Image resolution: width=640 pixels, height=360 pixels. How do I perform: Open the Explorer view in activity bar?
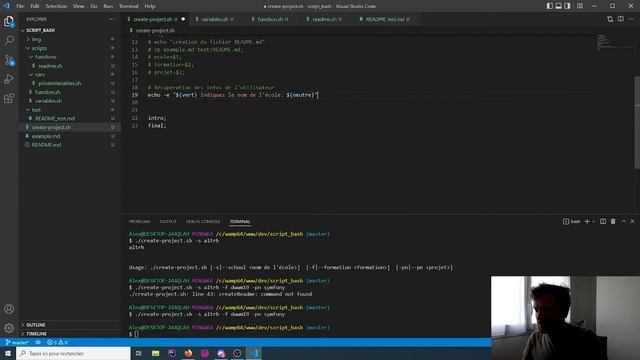(x=9, y=21)
